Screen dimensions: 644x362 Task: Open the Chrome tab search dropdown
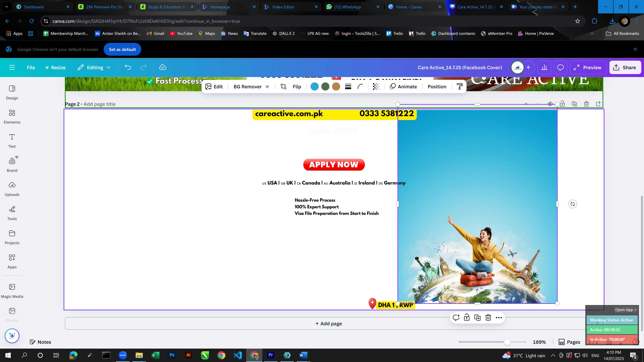click(7, 7)
